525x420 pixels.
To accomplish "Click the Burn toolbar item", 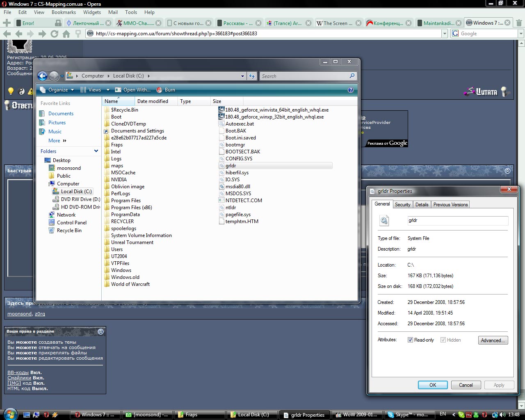I will coord(166,90).
